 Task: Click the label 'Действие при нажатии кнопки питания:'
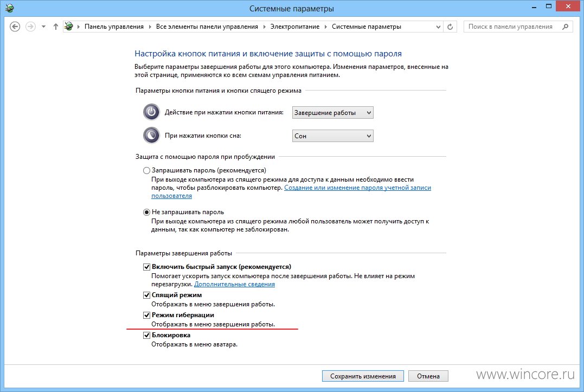click(224, 112)
